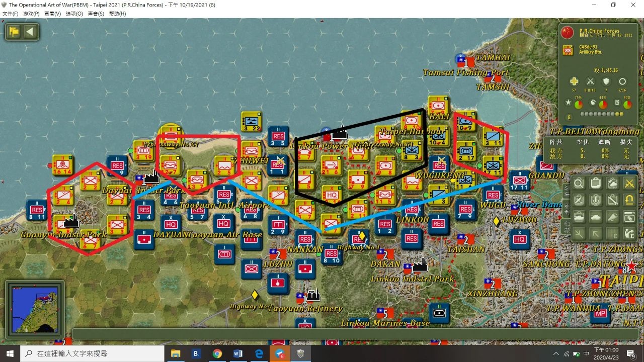Click the microphone icon in control panel
644x362 pixels.
tap(596, 200)
